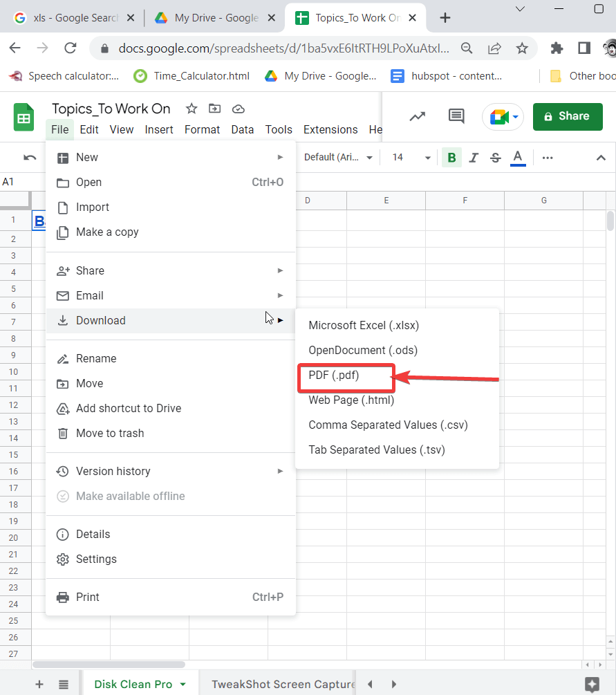Download as PDF (.pdf)

[397, 375]
